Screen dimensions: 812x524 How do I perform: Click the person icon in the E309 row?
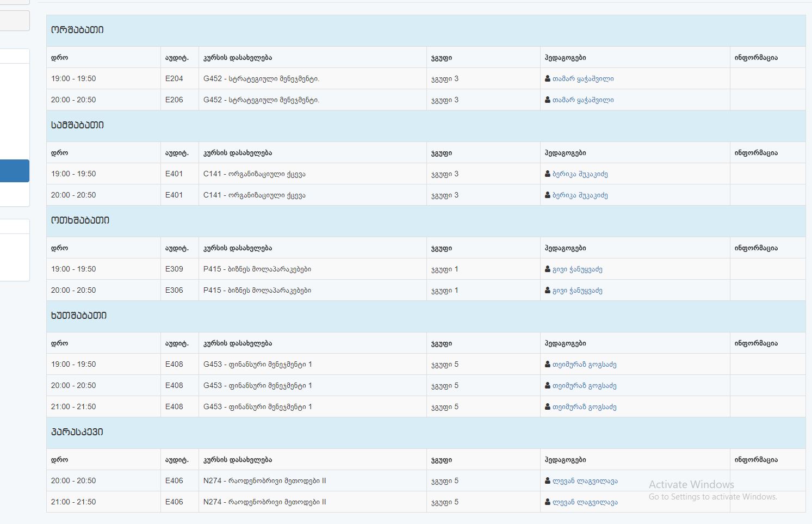548,269
